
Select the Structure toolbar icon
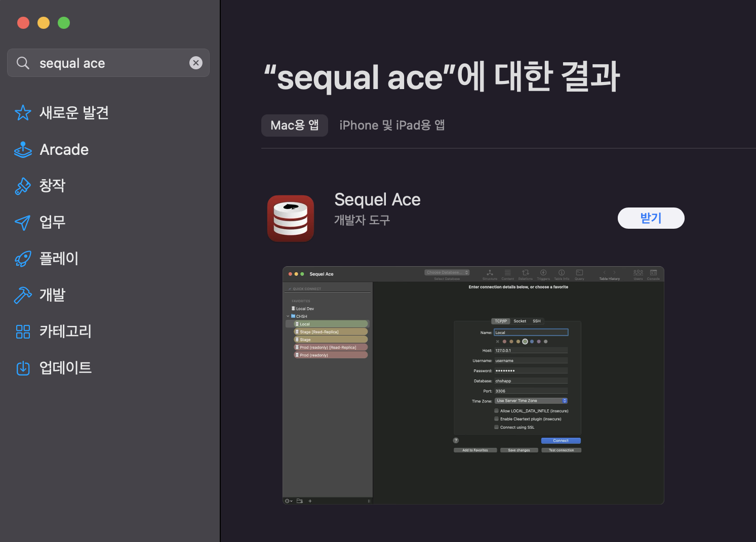coord(490,274)
